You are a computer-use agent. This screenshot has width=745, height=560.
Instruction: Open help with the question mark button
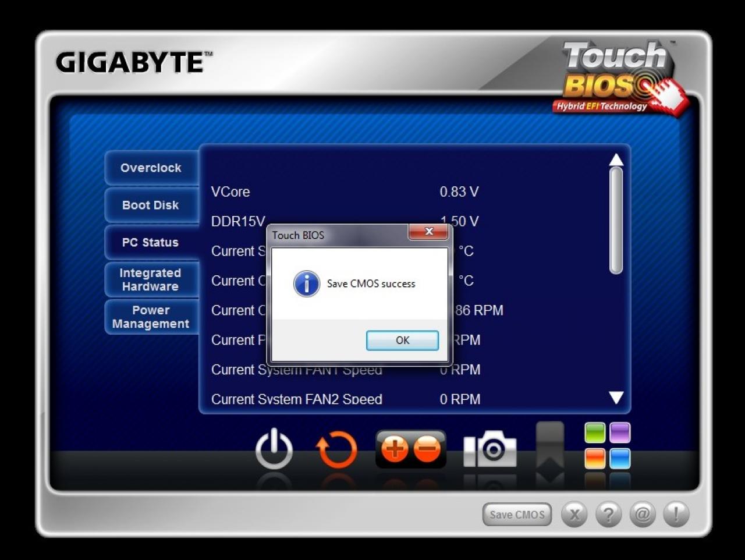[608, 515]
